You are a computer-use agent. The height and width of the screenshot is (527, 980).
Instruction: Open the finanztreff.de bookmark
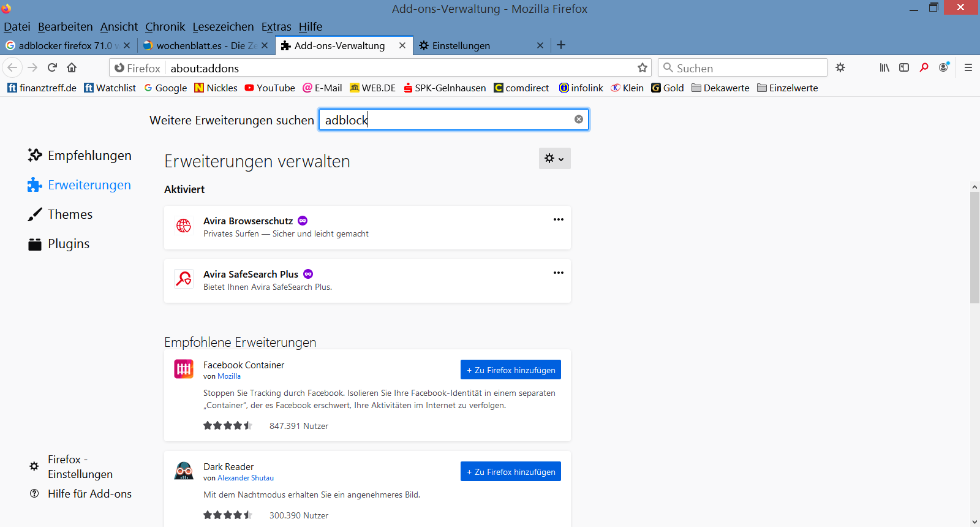pos(42,88)
